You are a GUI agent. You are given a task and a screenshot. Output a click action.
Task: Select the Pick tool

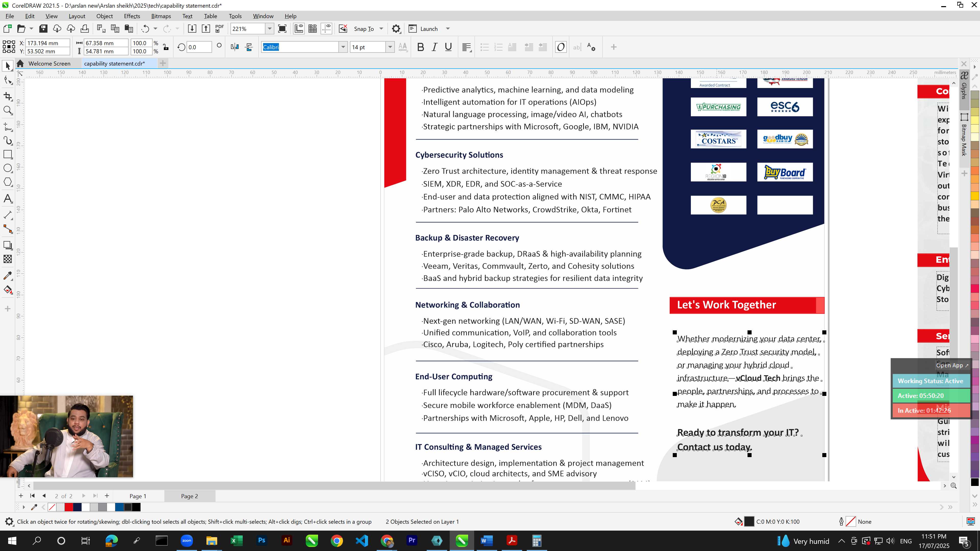8,66
